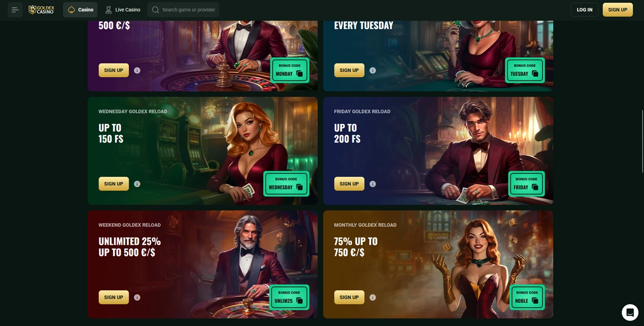Image resolution: width=644 pixels, height=326 pixels.
Task: Focus the search game or provider field
Action: point(183,10)
